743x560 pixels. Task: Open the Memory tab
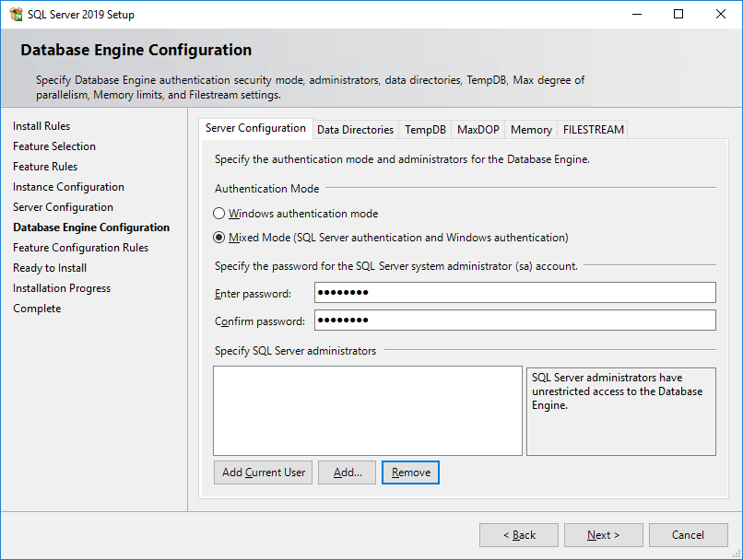[x=531, y=130]
